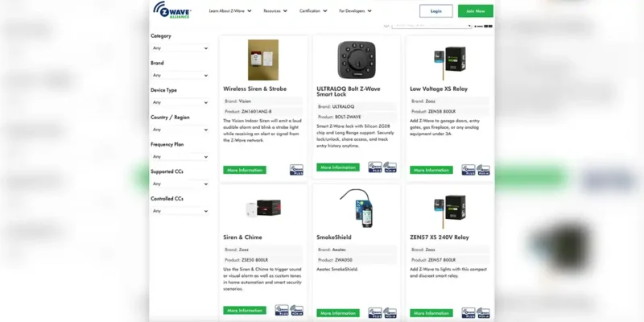Click first Z-Wave Plus badge on ZEN57 XS 240V Relay

[x=469, y=312]
